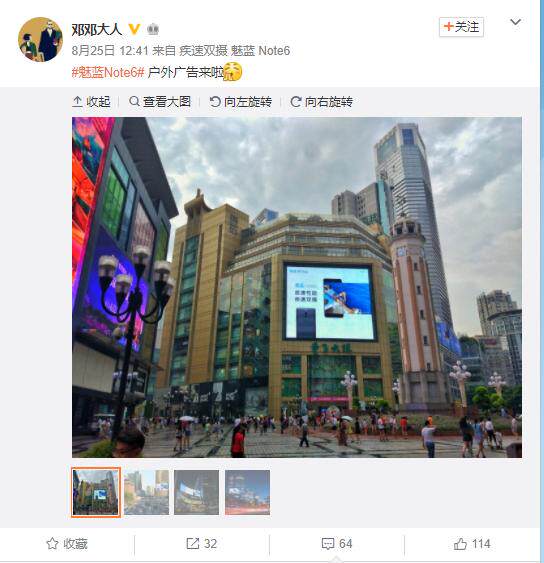
Task: Select the fourth thumbnail photo
Action: coord(247,492)
